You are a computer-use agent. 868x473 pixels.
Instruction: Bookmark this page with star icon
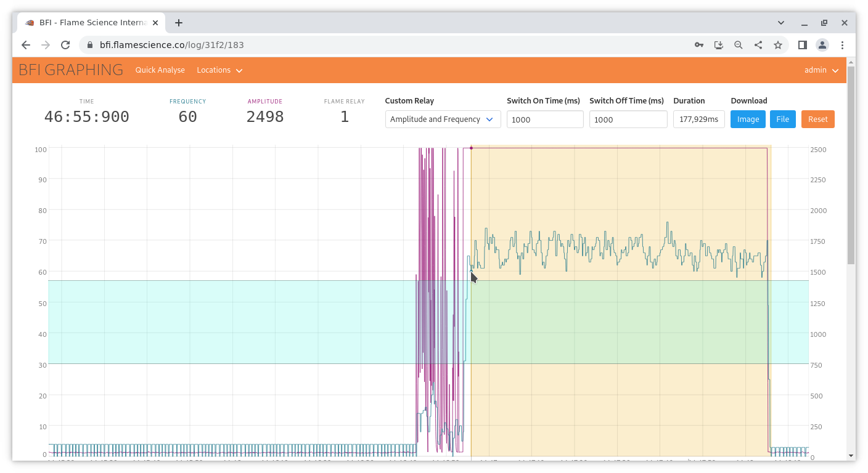pyautogui.click(x=778, y=45)
